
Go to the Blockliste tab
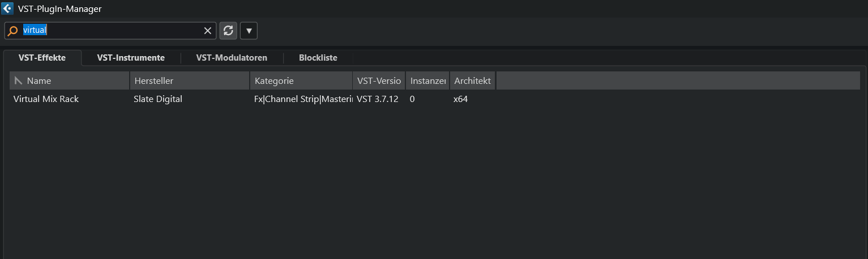318,58
